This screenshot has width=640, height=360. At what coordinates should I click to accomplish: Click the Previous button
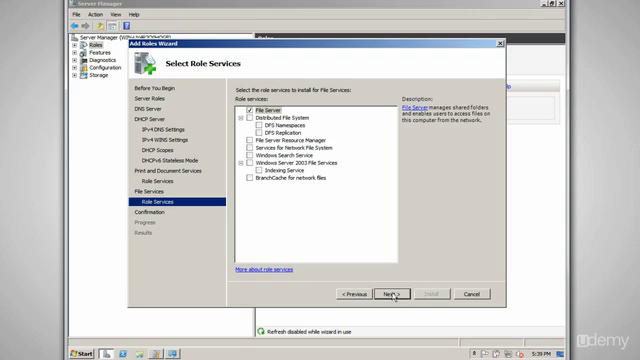[x=354, y=294]
